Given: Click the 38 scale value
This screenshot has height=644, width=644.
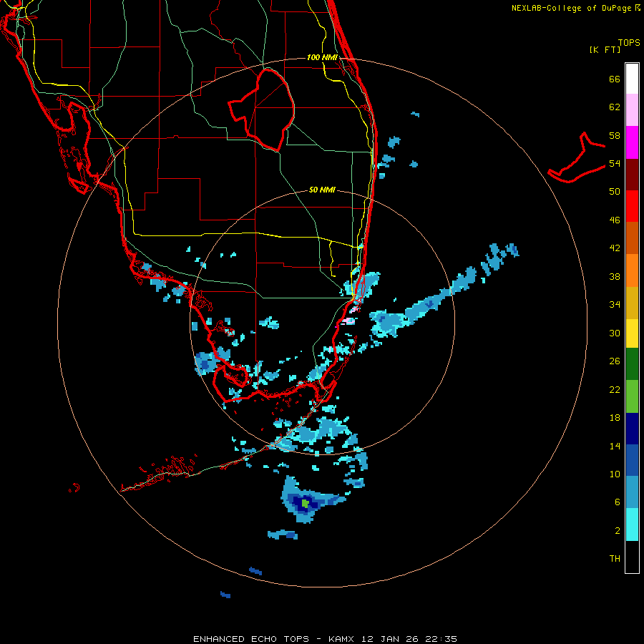Looking at the screenshot, I should tap(615, 276).
